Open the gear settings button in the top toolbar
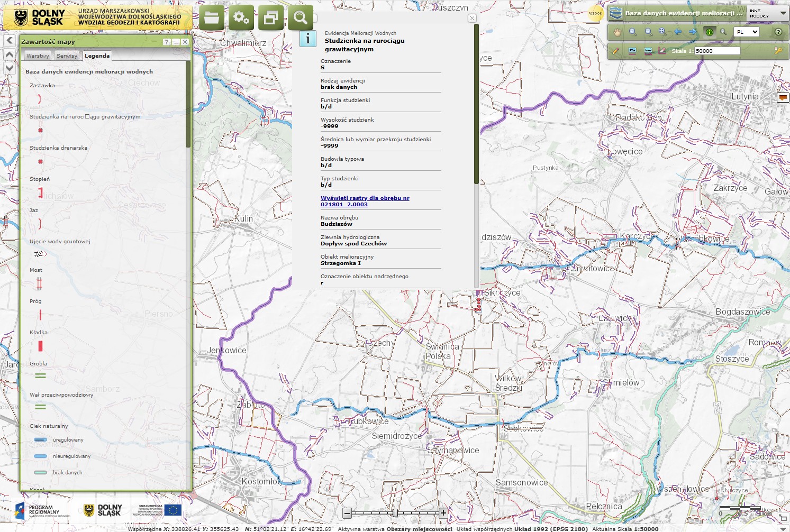Viewport: 790px width, 532px height. click(241, 17)
